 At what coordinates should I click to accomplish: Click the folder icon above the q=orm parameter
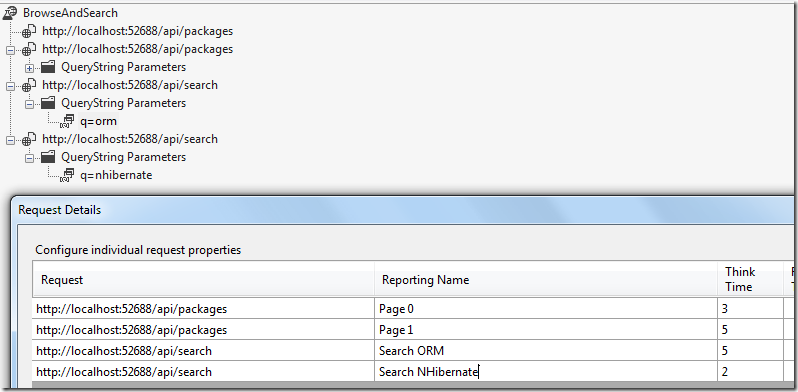(48, 103)
